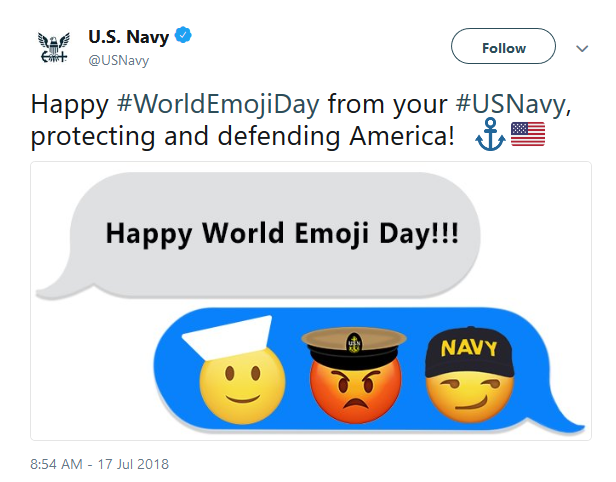Click the tweet text protecting and defending America

[240, 134]
